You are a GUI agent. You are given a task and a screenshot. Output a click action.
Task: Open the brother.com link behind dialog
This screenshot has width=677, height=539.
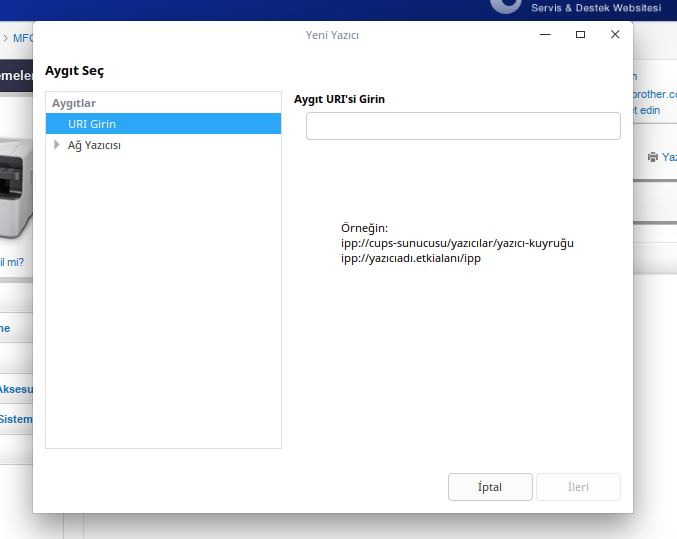coord(654,93)
